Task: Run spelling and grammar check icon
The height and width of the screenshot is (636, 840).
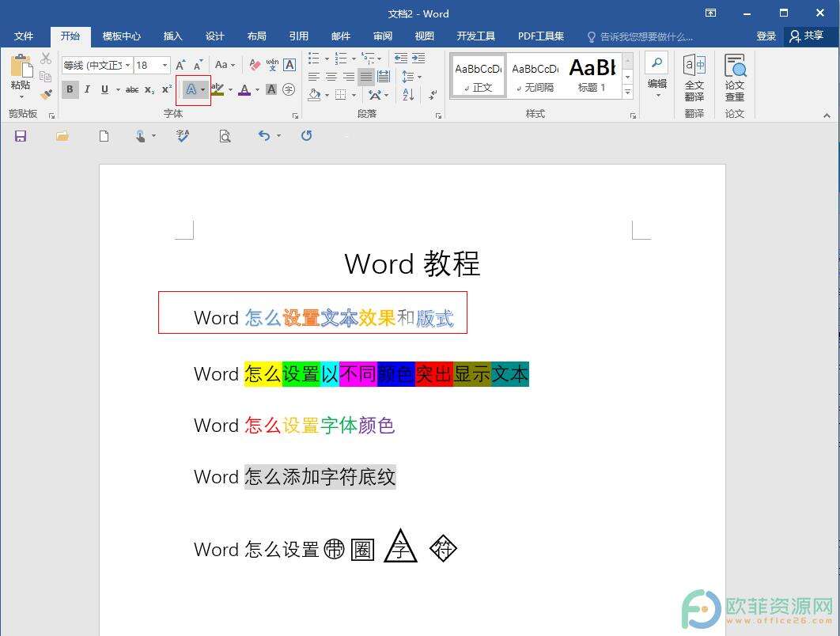Action: 183,136
